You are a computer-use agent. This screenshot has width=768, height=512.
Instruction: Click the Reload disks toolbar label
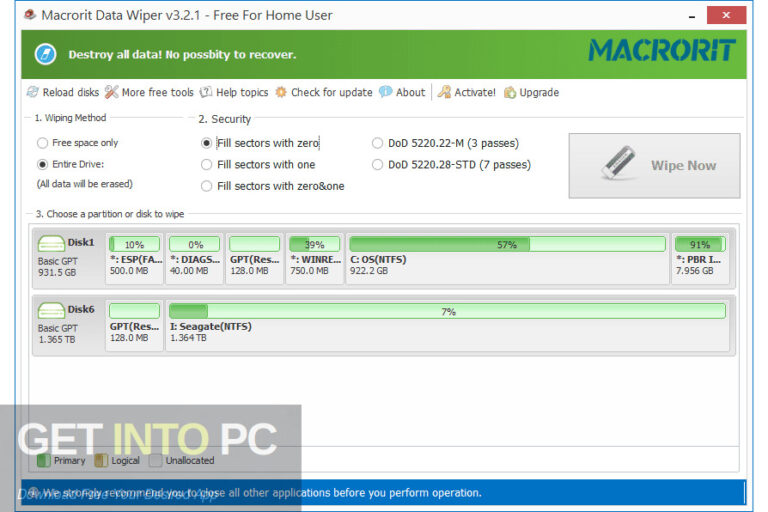[71, 92]
